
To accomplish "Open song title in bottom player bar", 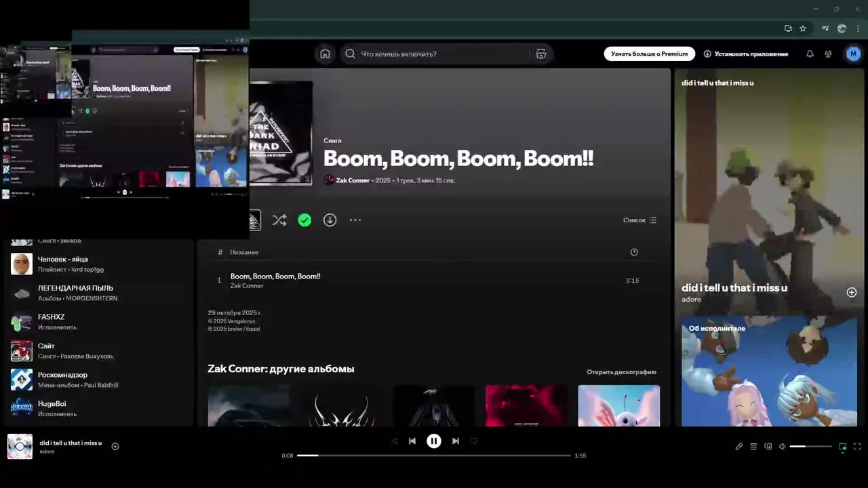I will click(x=71, y=443).
